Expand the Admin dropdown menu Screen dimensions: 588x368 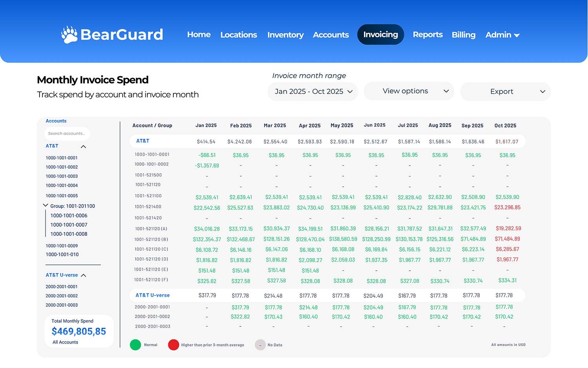click(x=503, y=35)
